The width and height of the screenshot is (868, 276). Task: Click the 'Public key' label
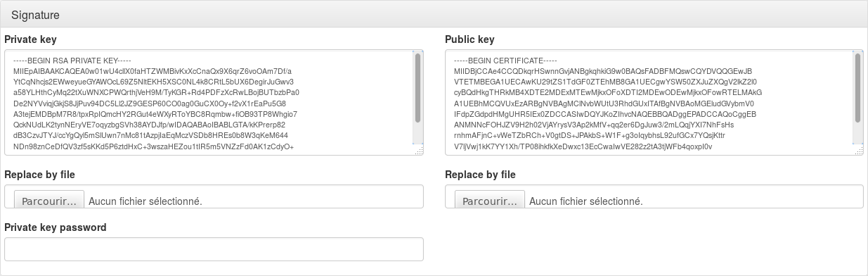(469, 39)
